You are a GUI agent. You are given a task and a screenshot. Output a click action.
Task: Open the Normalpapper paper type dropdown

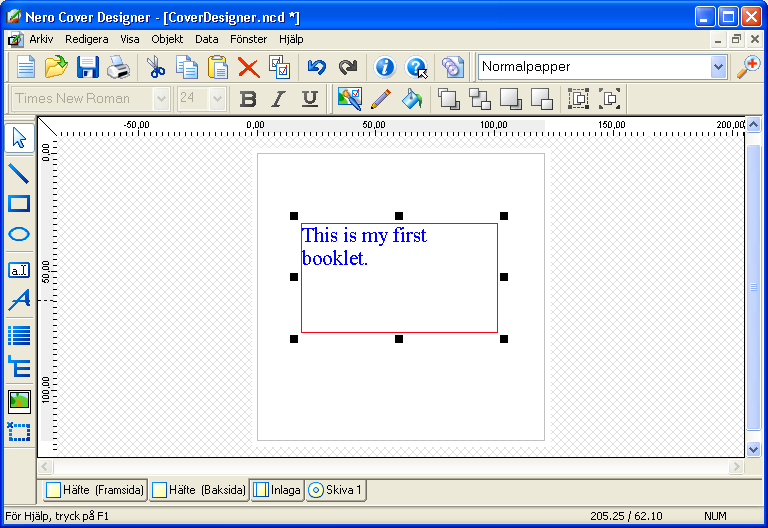point(718,67)
